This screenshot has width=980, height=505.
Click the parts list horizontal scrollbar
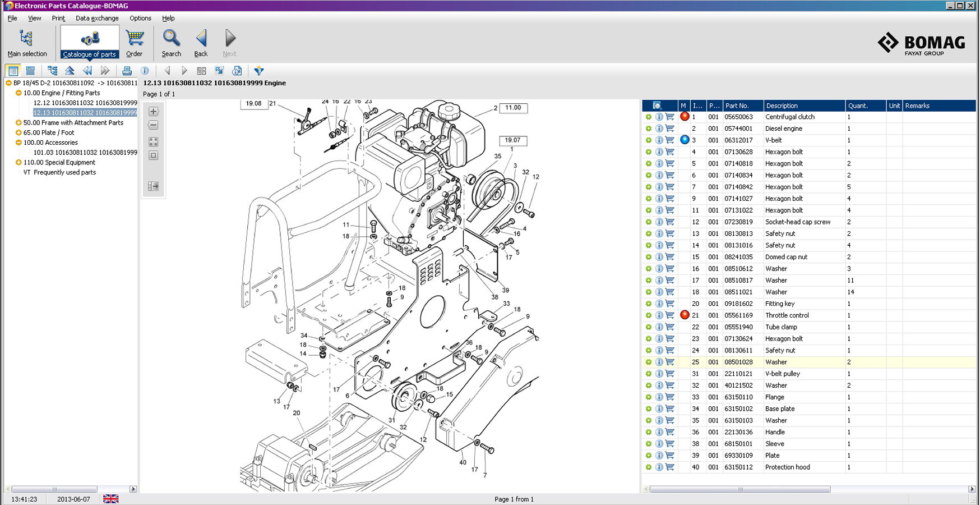739,489
